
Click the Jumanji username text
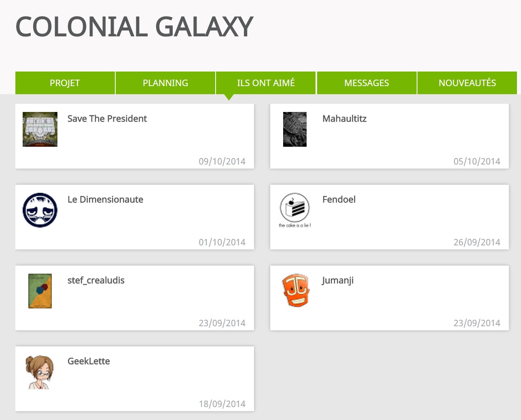(x=338, y=281)
